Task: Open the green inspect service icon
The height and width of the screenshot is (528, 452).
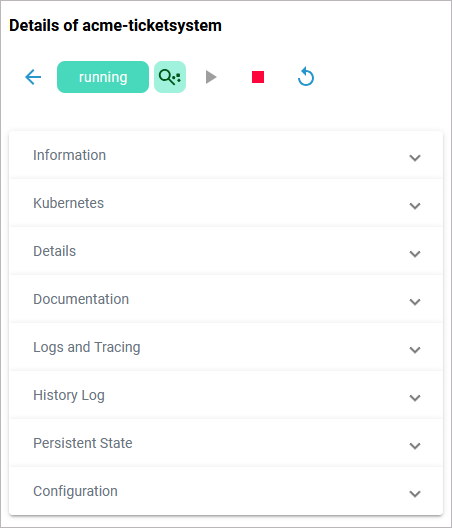Action: (x=170, y=77)
